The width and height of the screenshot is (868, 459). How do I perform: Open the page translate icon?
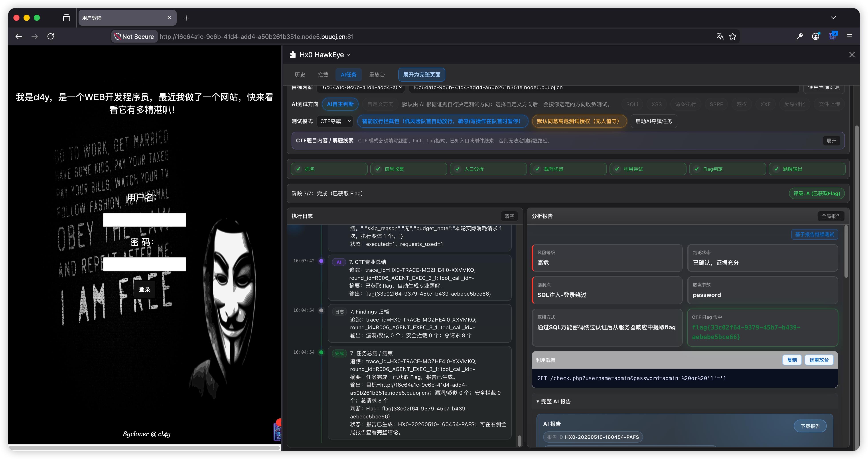point(720,36)
